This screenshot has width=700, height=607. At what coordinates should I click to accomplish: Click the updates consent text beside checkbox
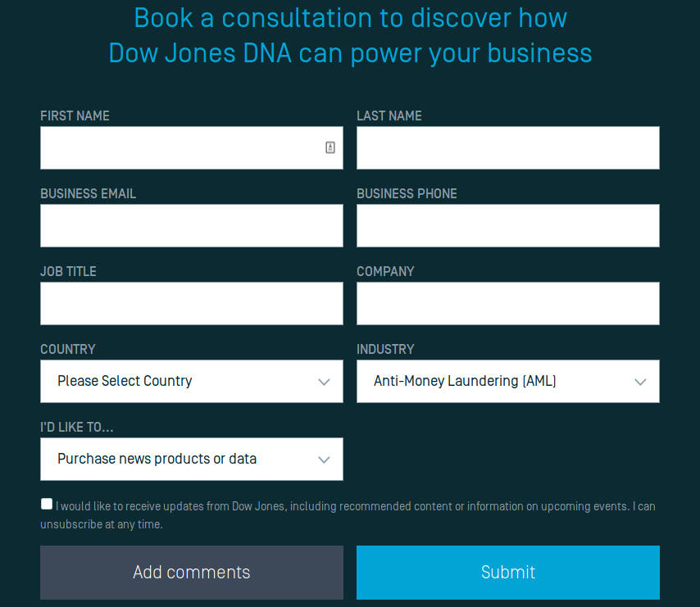[348, 515]
